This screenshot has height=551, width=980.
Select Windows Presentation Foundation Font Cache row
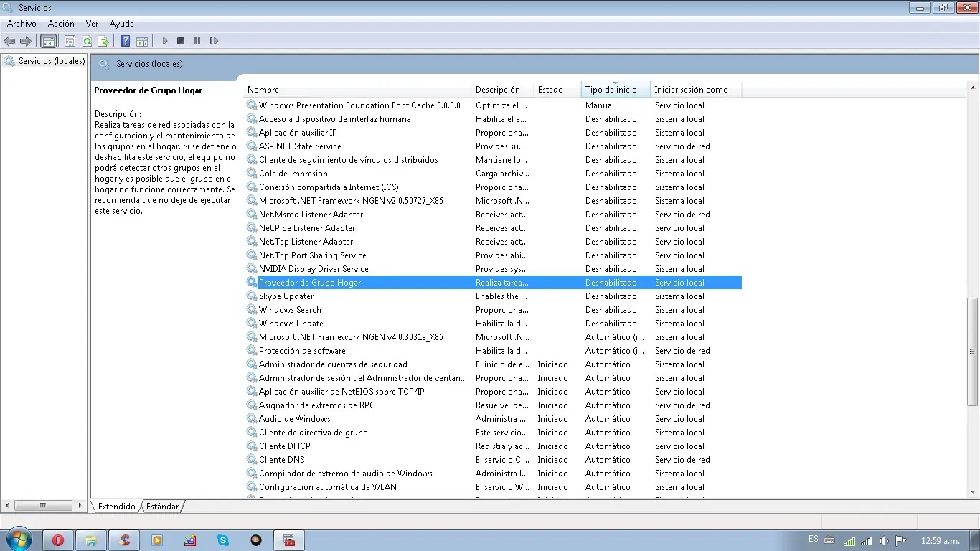pyautogui.click(x=493, y=105)
